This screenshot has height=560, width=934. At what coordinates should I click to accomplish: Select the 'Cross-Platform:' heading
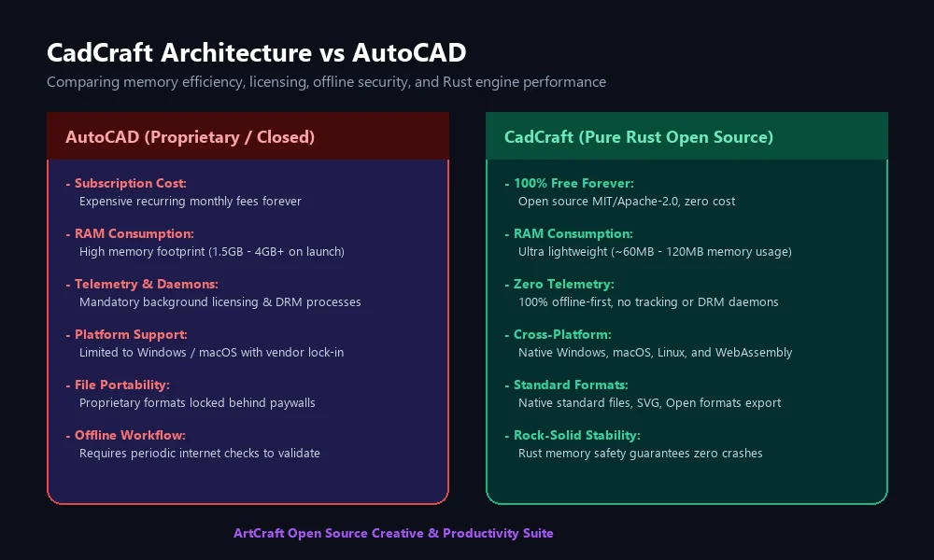(x=562, y=334)
